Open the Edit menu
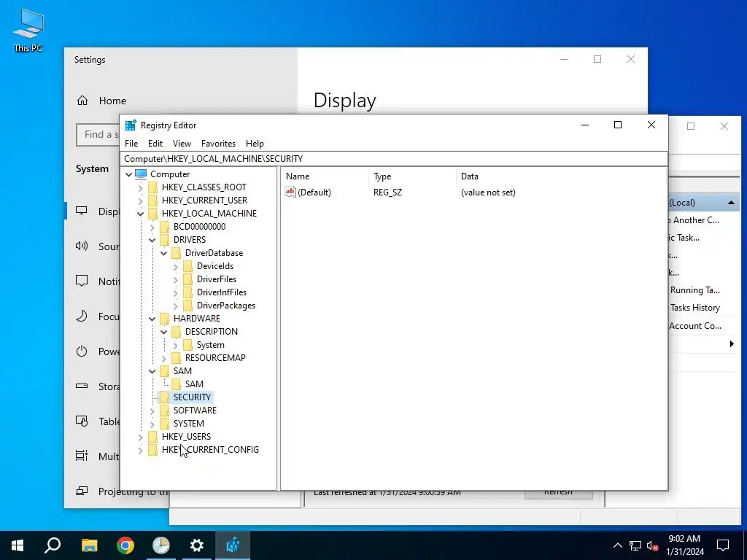 click(x=155, y=144)
